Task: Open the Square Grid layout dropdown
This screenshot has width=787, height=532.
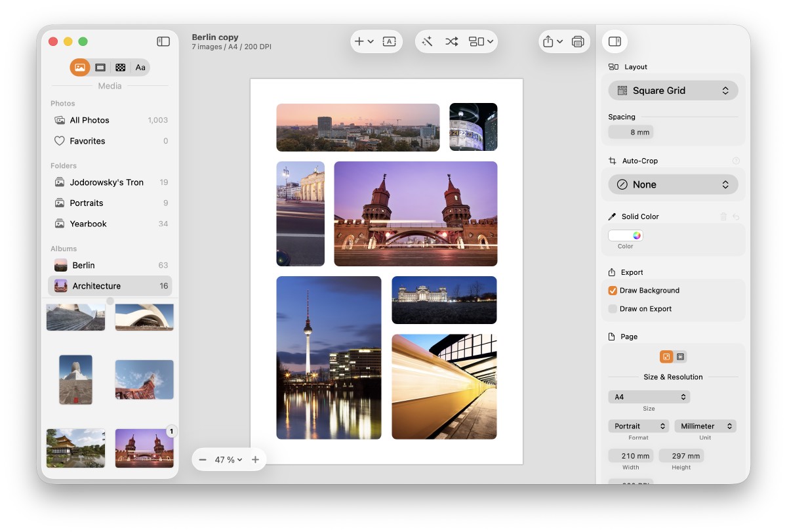Action: point(673,91)
